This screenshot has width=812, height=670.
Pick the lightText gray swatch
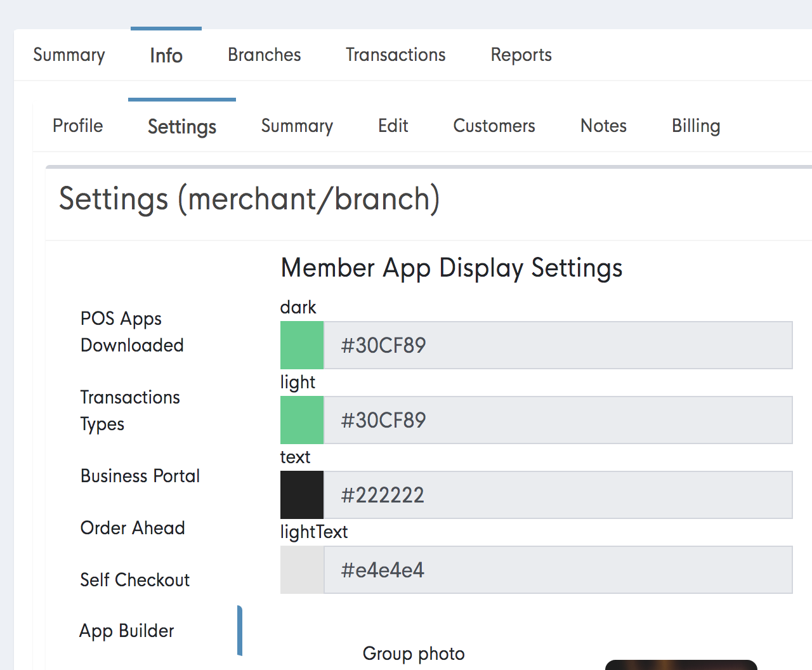point(302,570)
